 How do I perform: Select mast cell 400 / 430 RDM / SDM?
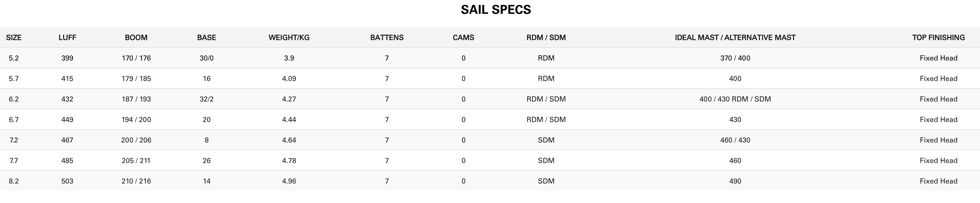click(x=735, y=99)
